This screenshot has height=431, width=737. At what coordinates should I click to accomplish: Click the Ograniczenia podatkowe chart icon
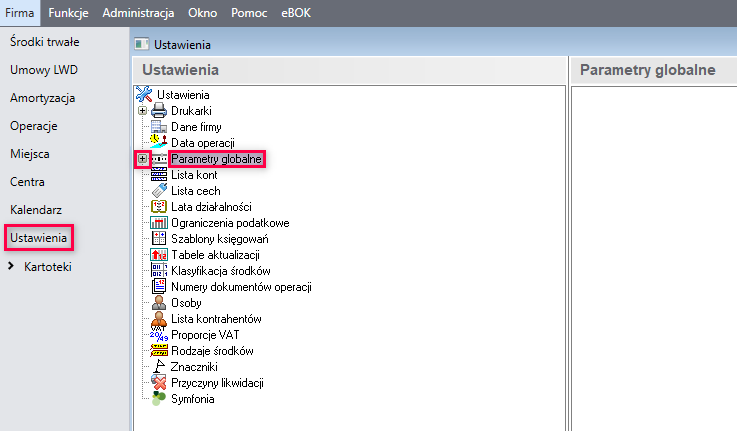159,223
